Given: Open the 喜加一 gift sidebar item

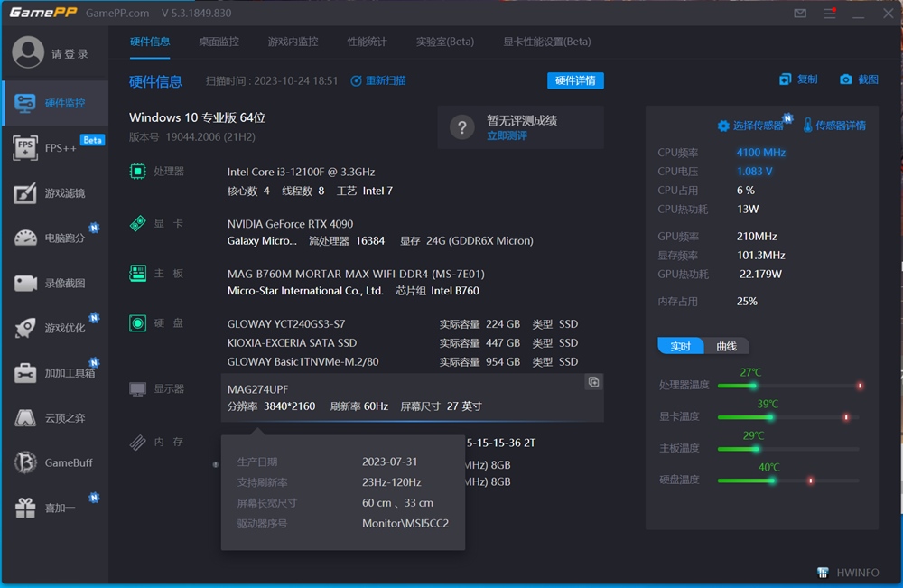Looking at the screenshot, I should [55, 508].
